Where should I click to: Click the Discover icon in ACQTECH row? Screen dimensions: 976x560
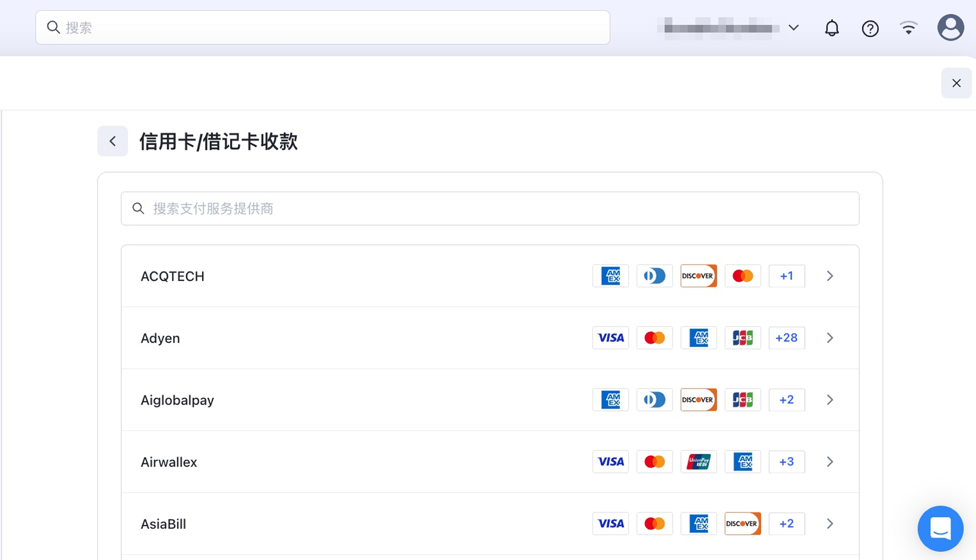699,276
